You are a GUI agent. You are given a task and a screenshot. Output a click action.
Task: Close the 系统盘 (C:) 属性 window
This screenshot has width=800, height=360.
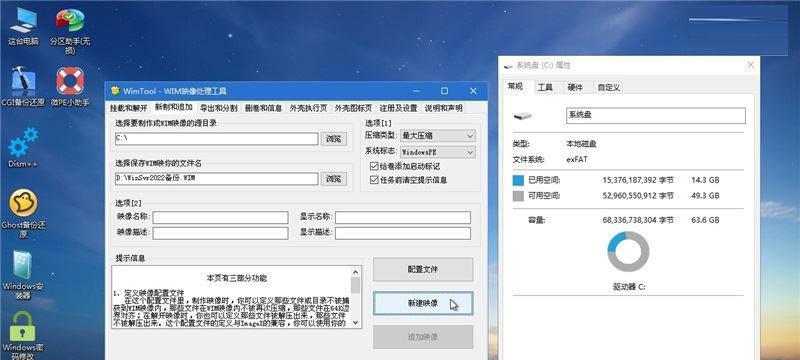point(750,65)
